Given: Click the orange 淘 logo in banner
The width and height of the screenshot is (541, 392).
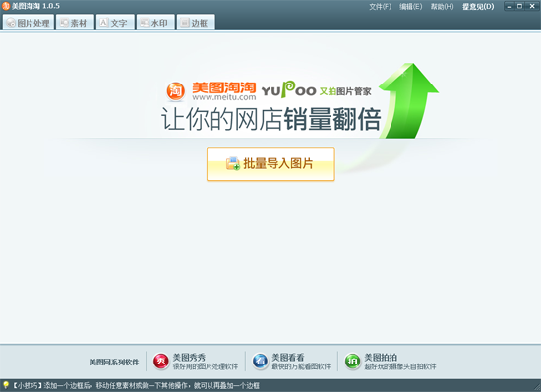Looking at the screenshot, I should [176, 91].
